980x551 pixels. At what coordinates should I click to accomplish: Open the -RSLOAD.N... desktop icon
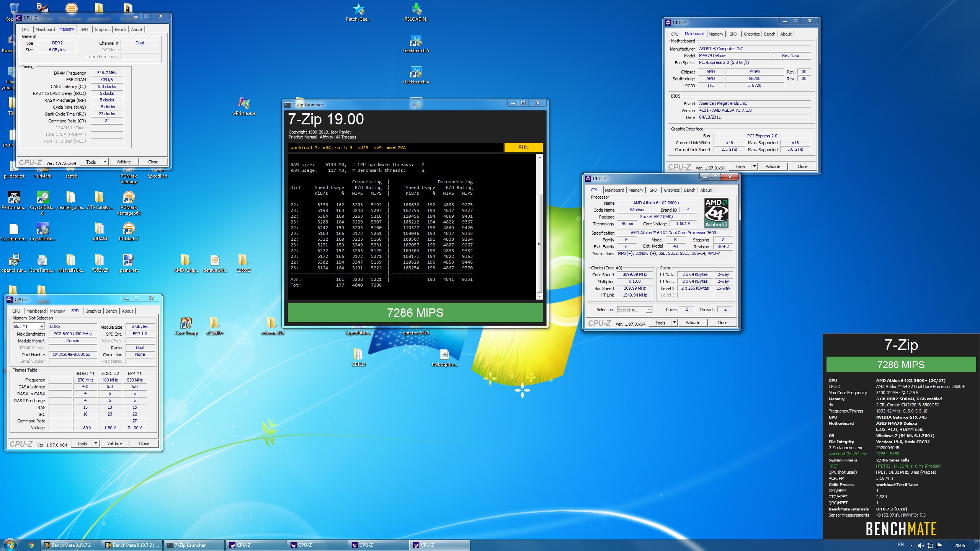[x=416, y=12]
